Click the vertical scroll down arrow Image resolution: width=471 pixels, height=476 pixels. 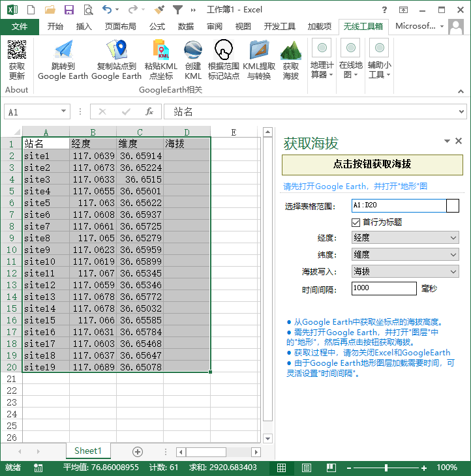tap(267, 439)
